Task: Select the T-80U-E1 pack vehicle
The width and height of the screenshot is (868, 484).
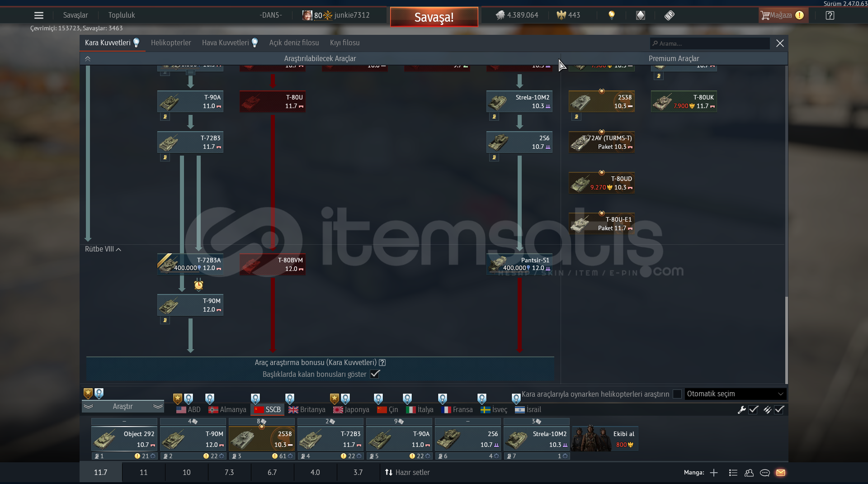Action: tap(602, 224)
